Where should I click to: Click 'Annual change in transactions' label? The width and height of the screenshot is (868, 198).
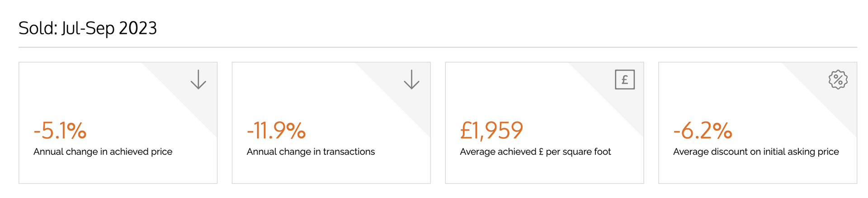[311, 152]
